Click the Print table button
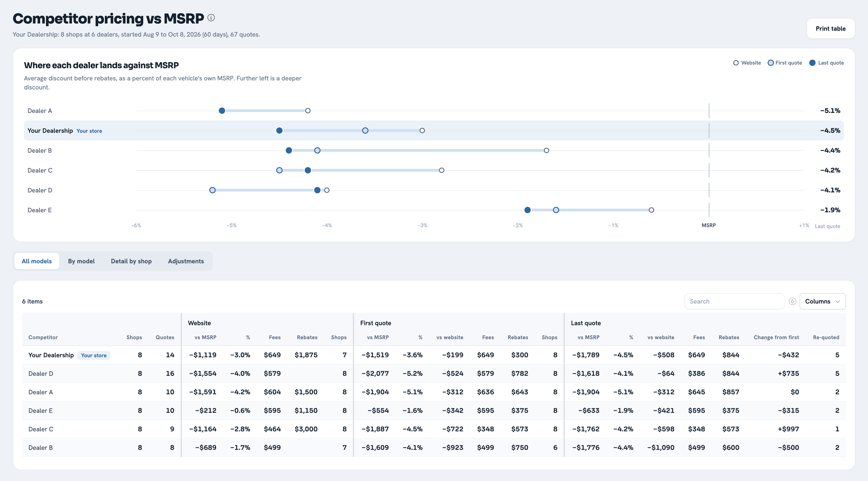868x481 pixels. 831,29
